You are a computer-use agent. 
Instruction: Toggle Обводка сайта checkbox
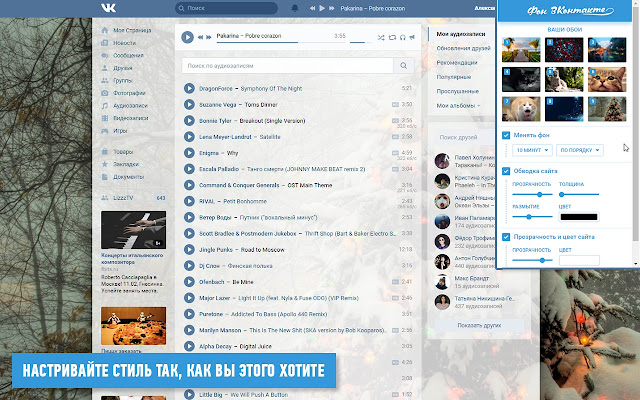pyautogui.click(x=506, y=171)
